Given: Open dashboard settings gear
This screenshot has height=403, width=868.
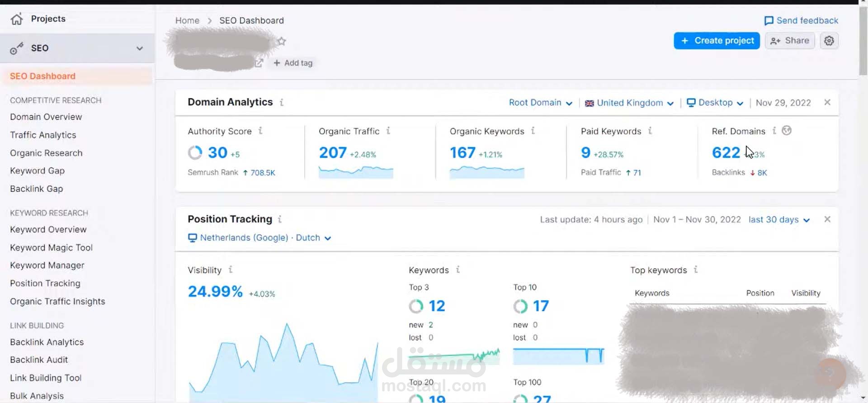Looking at the screenshot, I should coord(829,41).
